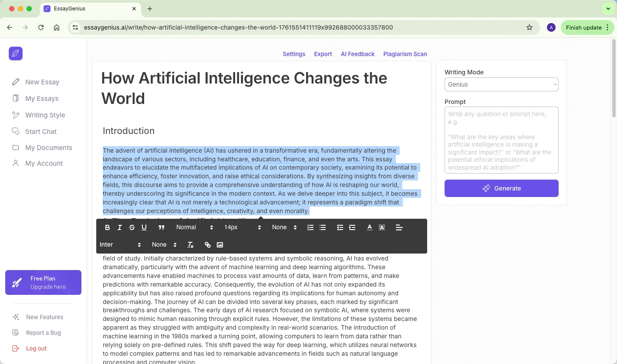The height and width of the screenshot is (364, 617).
Task: Insert a bulleted list
Action: click(323, 227)
